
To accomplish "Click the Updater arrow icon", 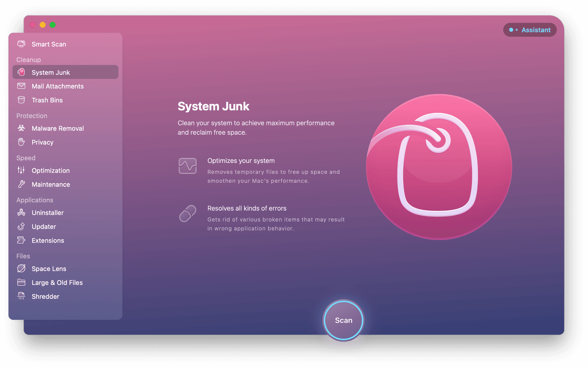I will point(21,226).
